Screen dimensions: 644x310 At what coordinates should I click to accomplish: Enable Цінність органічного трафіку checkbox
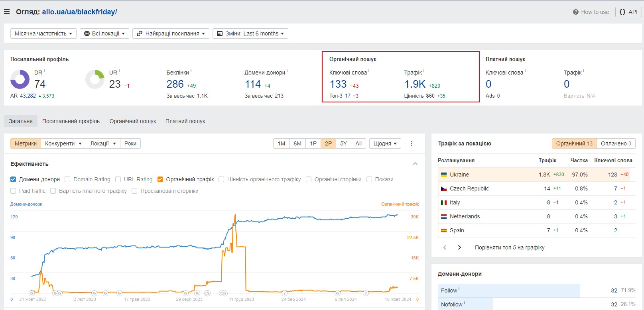point(221,179)
